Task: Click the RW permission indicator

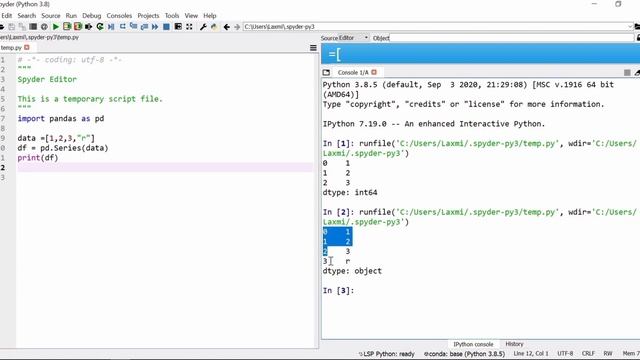Action: 608,353
